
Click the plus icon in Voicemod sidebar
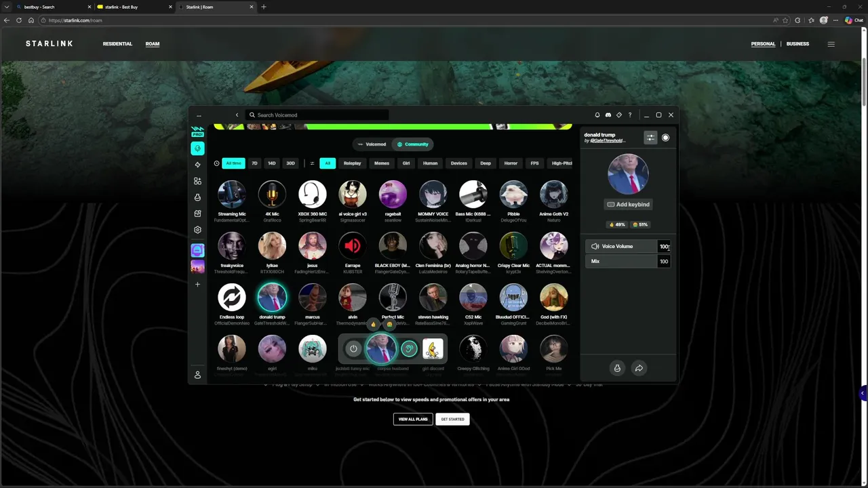pos(197,284)
